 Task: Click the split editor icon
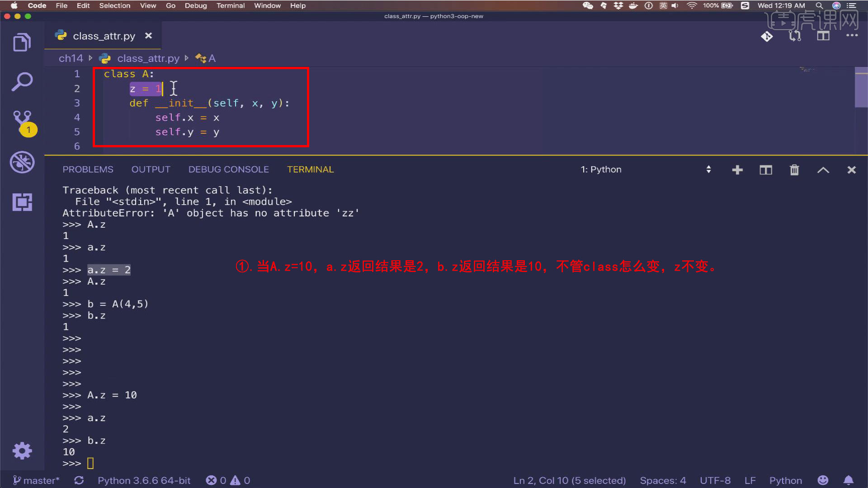pos(823,36)
